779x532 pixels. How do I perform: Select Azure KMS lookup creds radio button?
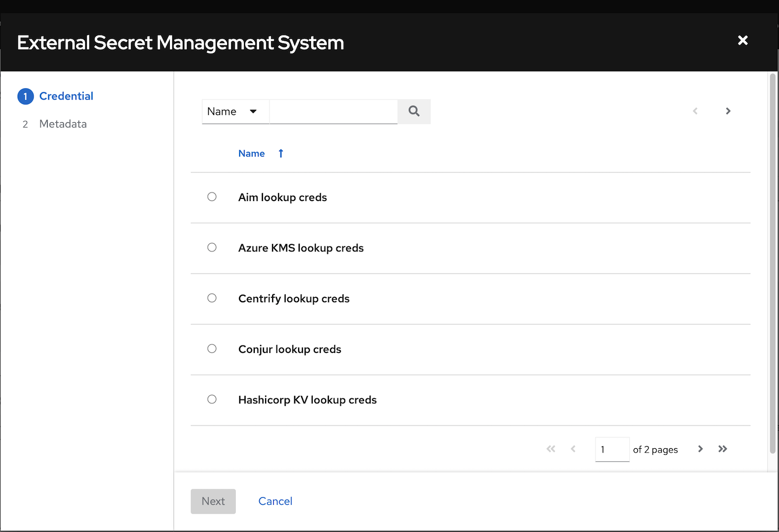coord(212,248)
